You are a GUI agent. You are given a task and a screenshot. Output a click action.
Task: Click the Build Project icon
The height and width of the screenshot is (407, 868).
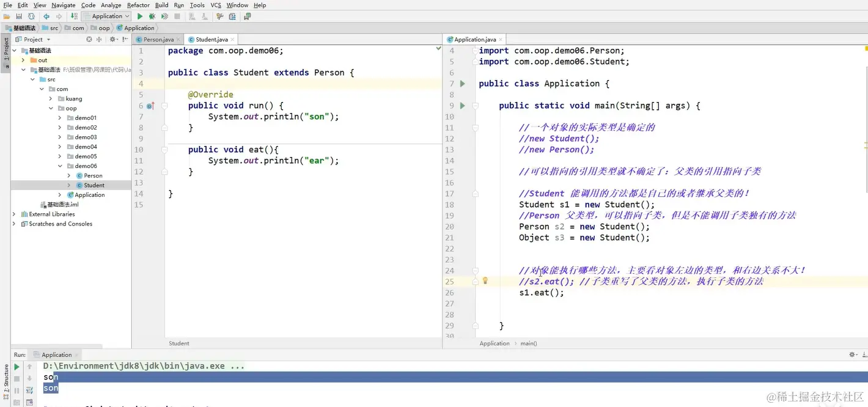click(74, 16)
